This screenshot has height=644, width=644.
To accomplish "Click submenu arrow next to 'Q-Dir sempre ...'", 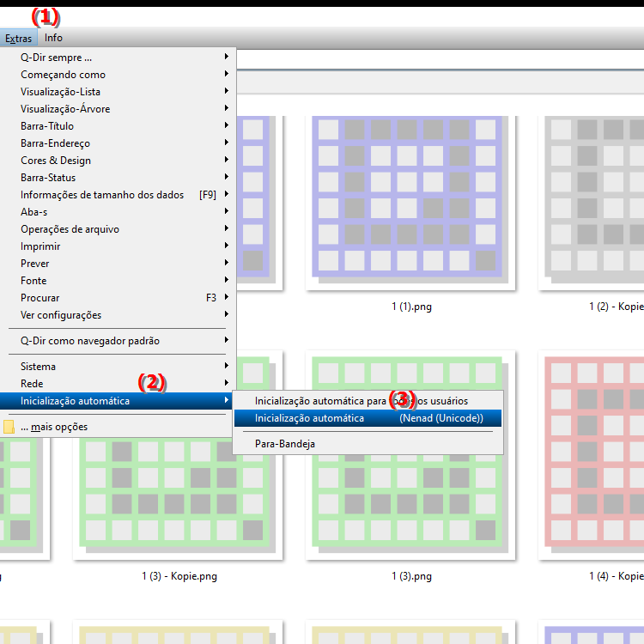I will pyautogui.click(x=227, y=57).
